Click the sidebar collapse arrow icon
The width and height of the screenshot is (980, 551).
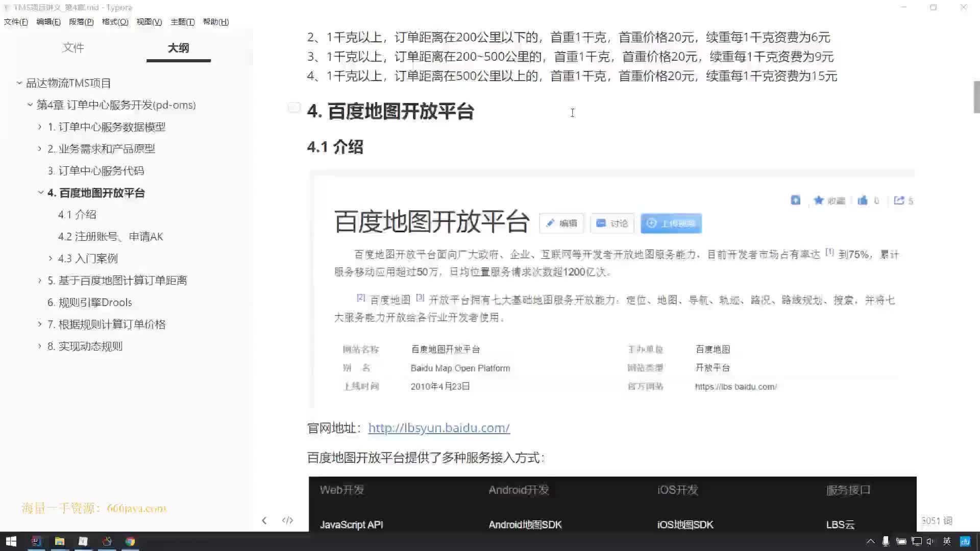click(264, 520)
